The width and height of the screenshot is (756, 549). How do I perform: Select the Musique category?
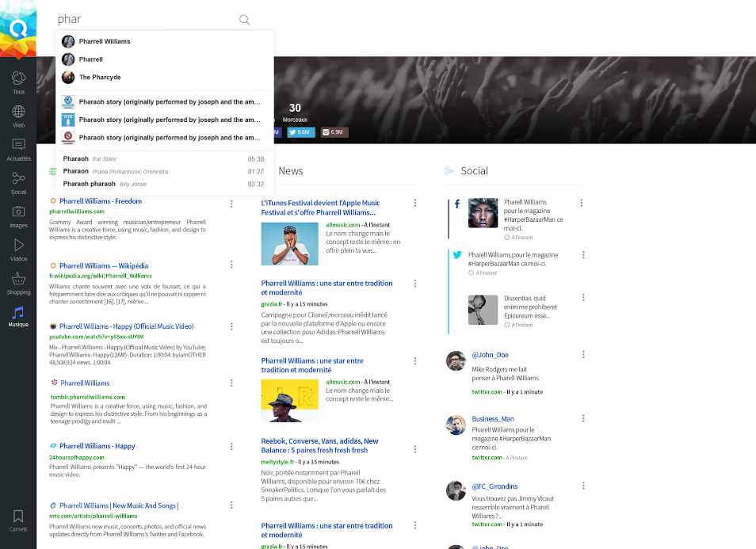(x=18, y=316)
